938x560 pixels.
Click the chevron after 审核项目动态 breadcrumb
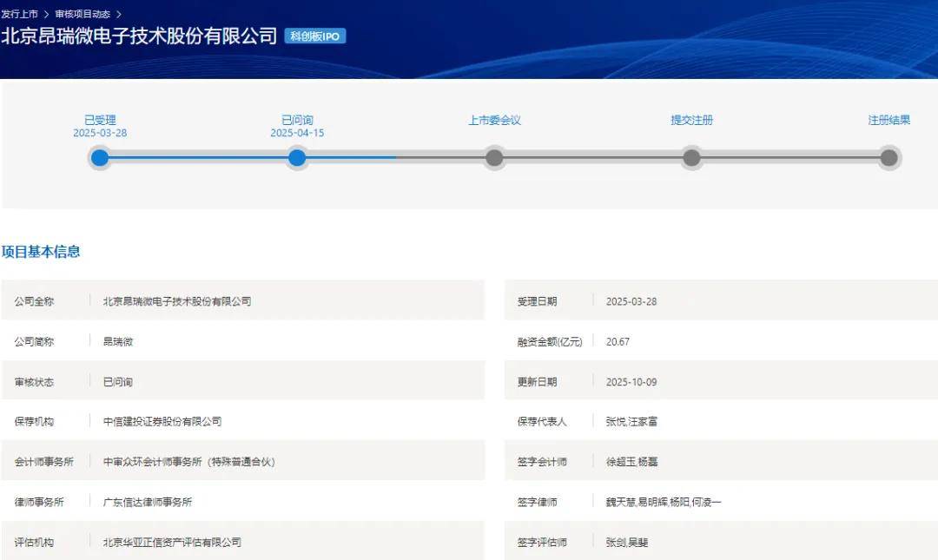[x=119, y=15]
